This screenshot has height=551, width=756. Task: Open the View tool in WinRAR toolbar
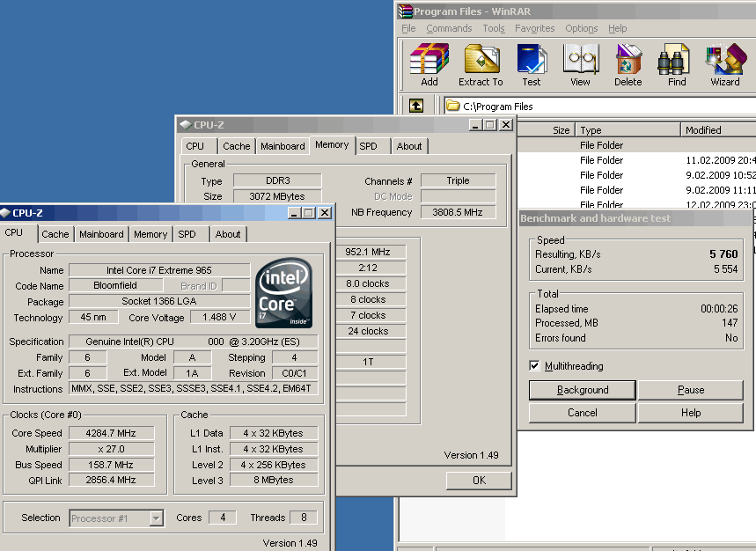[x=581, y=65]
